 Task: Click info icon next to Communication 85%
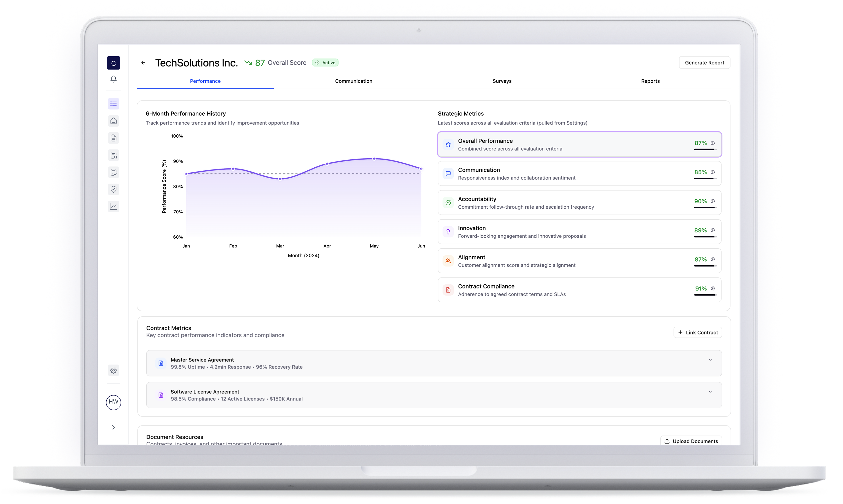coord(713,172)
